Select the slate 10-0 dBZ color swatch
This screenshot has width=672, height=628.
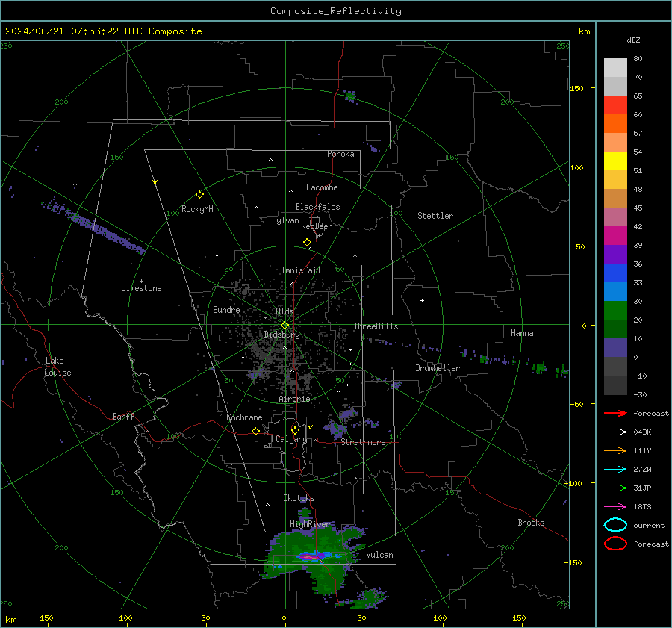pyautogui.click(x=615, y=348)
